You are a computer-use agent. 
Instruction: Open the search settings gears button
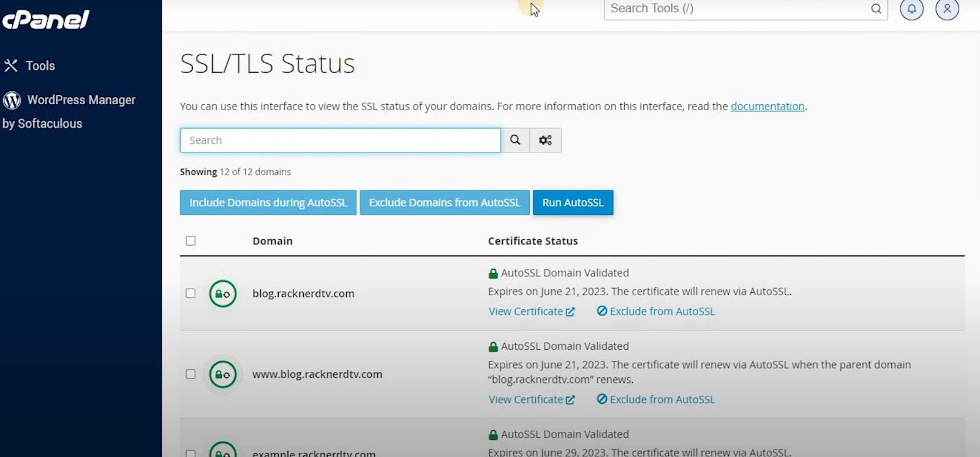click(545, 140)
